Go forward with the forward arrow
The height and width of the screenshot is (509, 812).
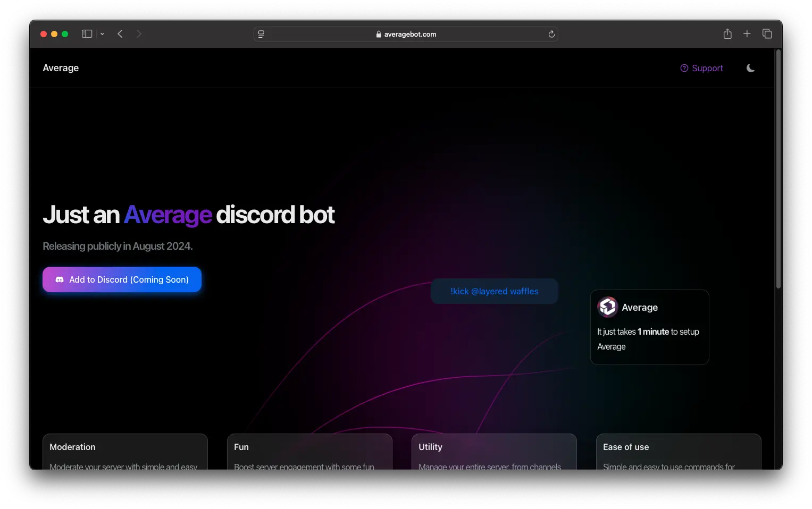(x=139, y=34)
